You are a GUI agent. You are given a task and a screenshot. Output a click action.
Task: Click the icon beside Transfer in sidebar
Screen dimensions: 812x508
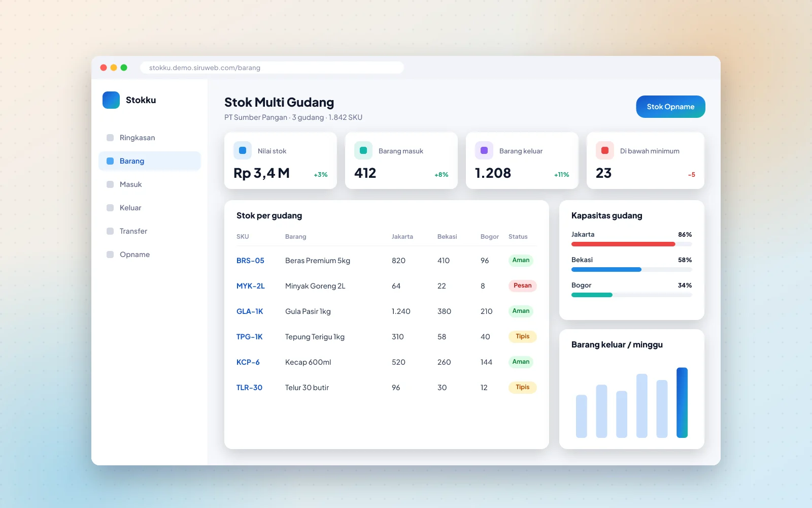(110, 231)
